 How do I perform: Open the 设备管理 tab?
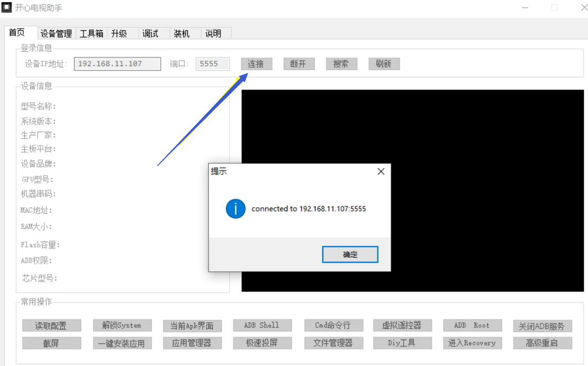click(56, 34)
